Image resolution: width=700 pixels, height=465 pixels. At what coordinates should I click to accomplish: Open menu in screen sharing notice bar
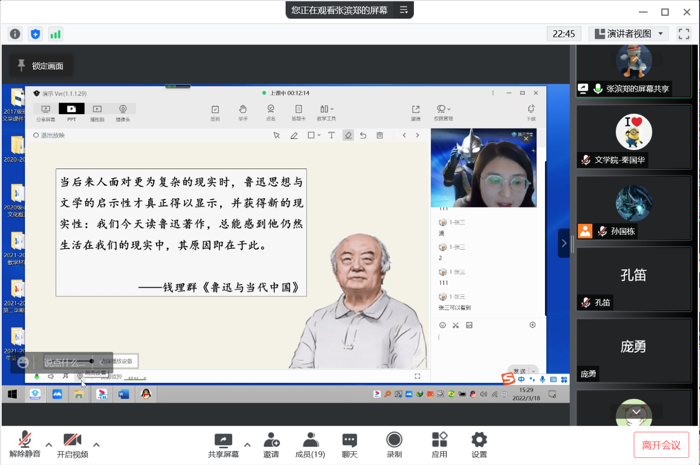(403, 10)
